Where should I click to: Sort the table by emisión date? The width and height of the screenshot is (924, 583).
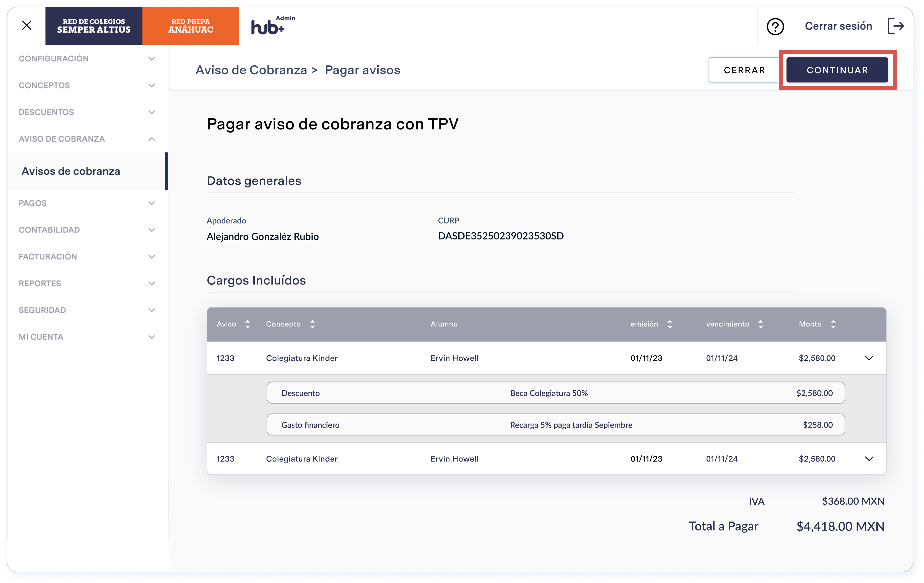click(670, 324)
